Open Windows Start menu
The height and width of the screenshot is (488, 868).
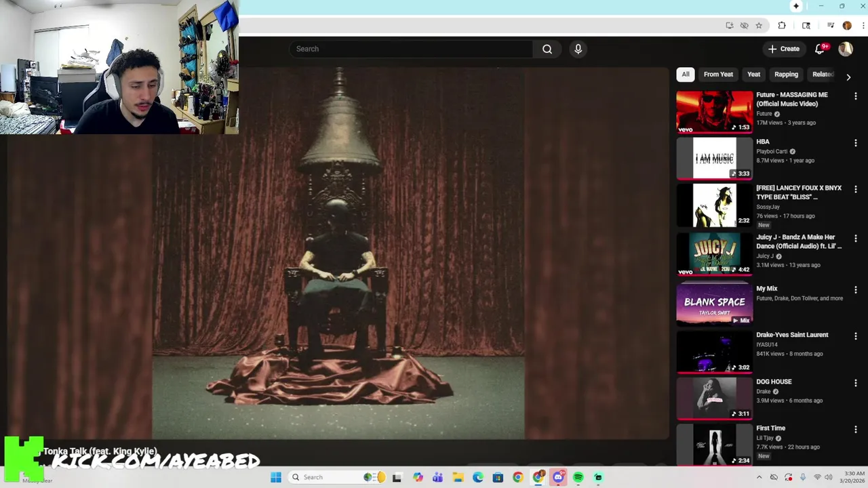coord(276,477)
